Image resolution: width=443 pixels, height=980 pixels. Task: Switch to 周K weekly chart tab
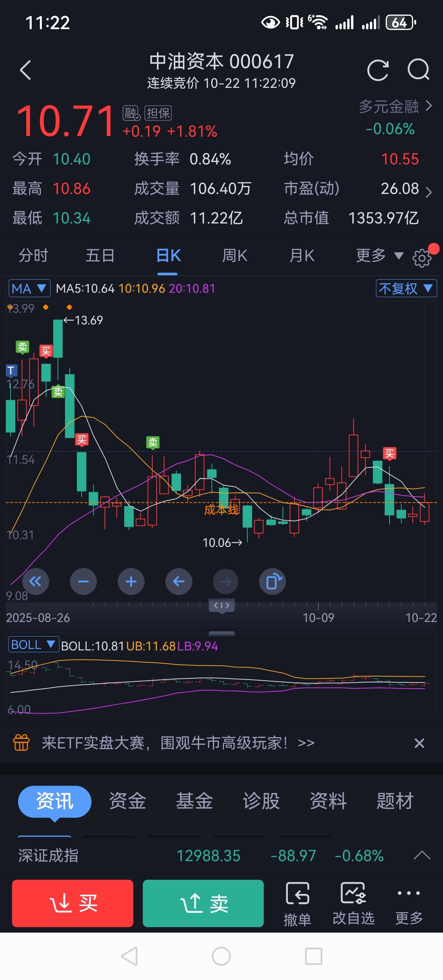[x=235, y=256]
